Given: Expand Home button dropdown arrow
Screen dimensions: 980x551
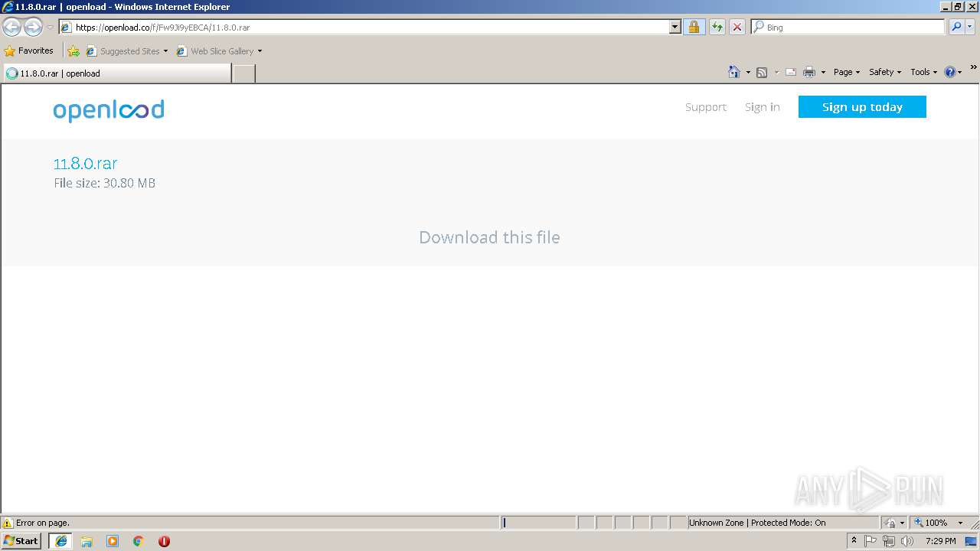Looking at the screenshot, I should [x=748, y=72].
